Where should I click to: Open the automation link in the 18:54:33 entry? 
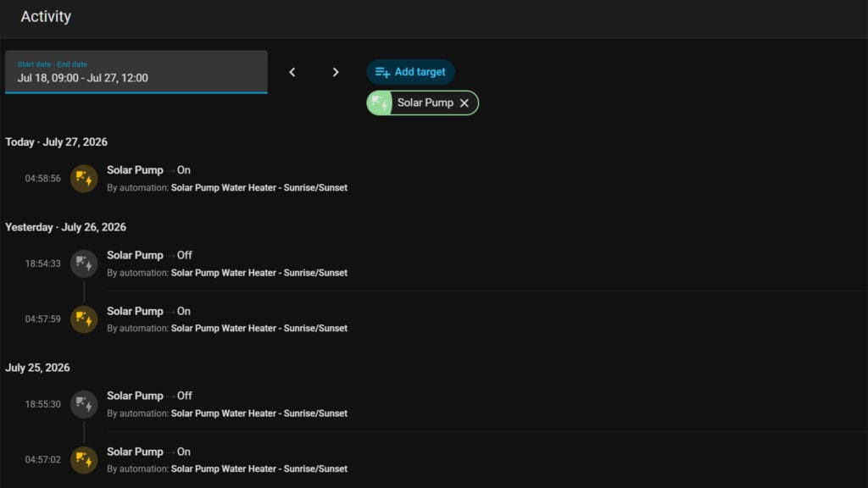(x=259, y=273)
